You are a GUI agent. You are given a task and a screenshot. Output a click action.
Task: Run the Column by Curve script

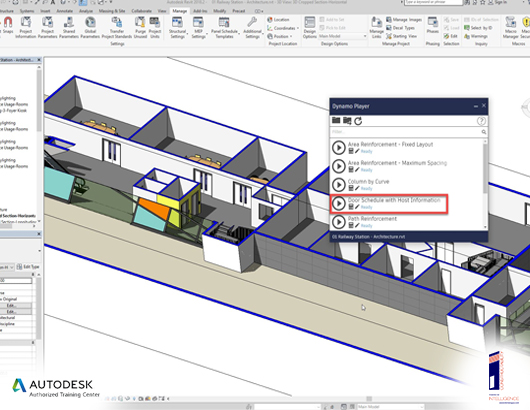[x=339, y=185]
